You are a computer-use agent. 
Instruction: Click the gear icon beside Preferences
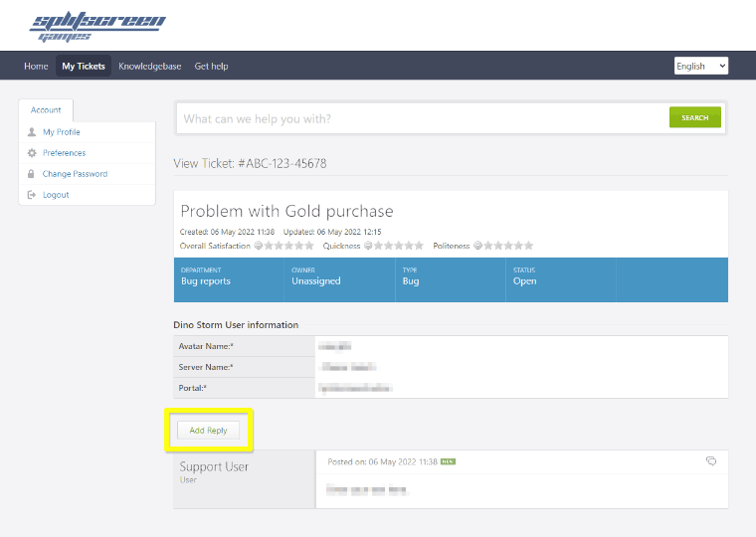pyautogui.click(x=32, y=153)
